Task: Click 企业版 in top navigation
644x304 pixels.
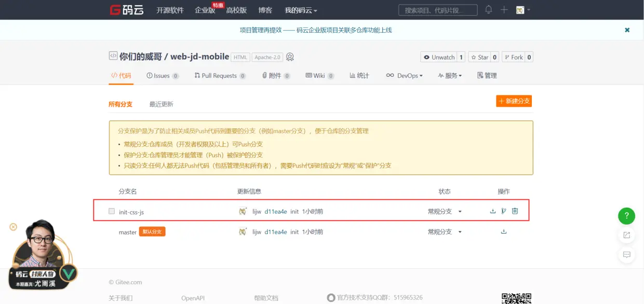Action: (x=205, y=10)
